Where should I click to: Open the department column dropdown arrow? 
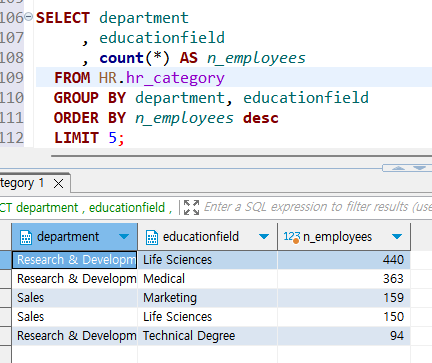click(124, 237)
